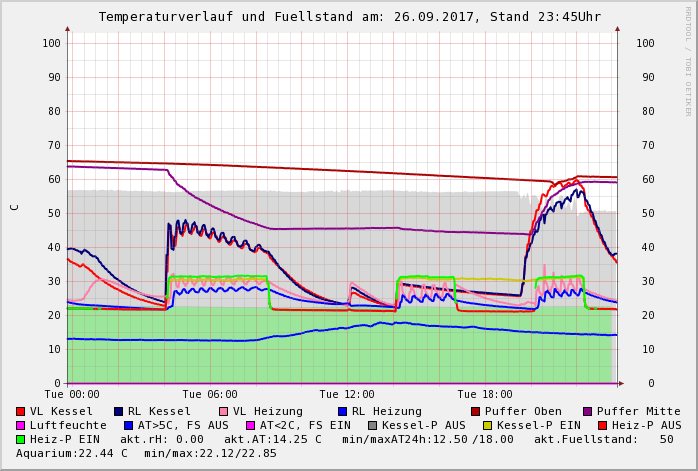The width and height of the screenshot is (698, 471).
Task: Select the dark blue RL Kessel legend swatch
Action: pyautogui.click(x=118, y=411)
